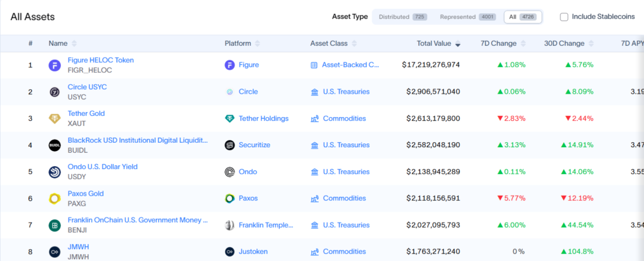Sort the table by Total Value

point(438,43)
